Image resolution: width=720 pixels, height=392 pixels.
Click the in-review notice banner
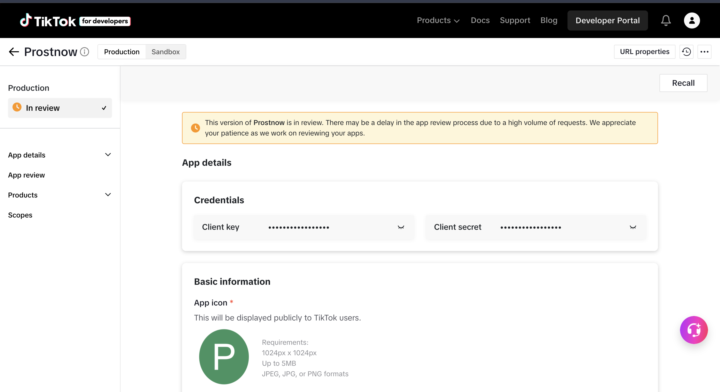[x=420, y=128]
